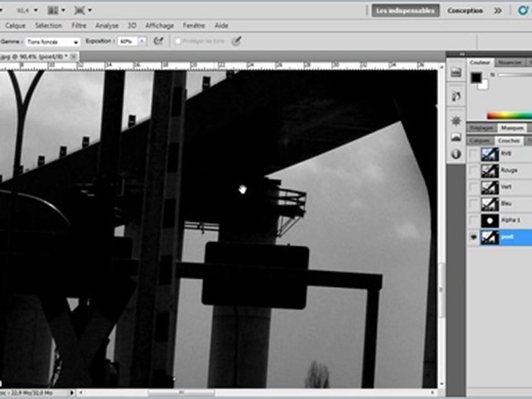Click Bleu channel thumbnail

click(x=489, y=204)
